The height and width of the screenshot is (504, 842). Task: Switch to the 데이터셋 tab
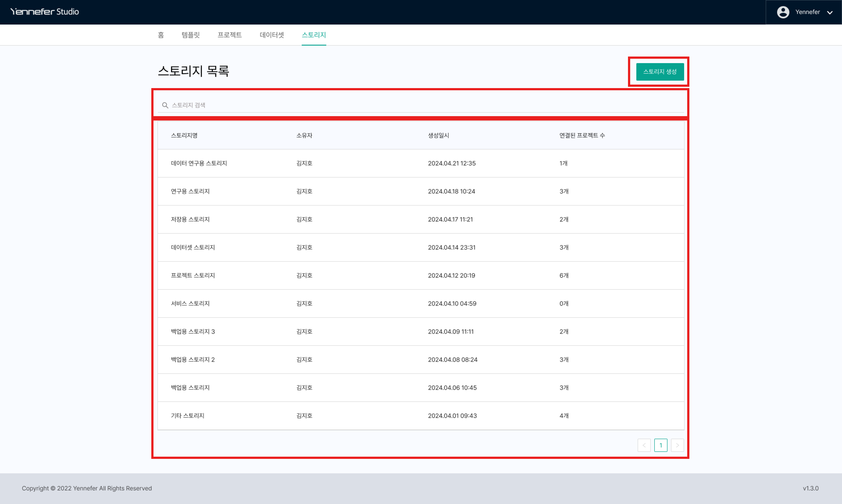point(271,35)
